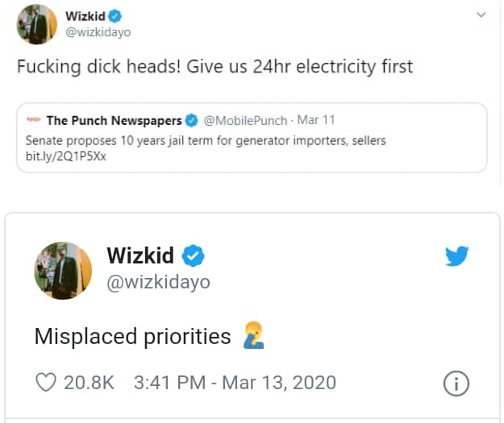
Task: Click Wizkid's avatar on the electricity tweet
Action: coord(36,24)
